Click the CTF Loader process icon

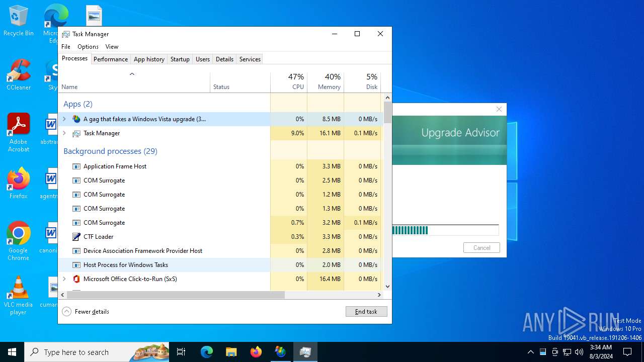point(76,237)
